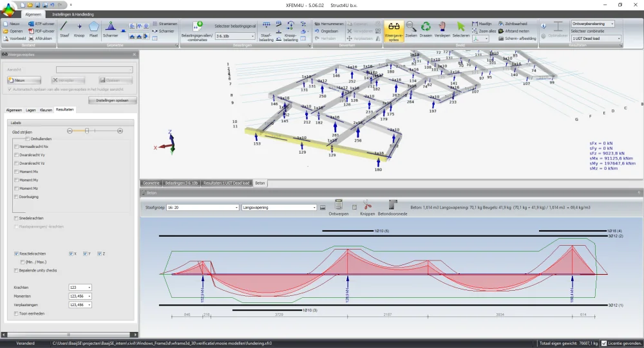Click Instellingen opslaan button
The height and width of the screenshot is (348, 644).
click(112, 100)
